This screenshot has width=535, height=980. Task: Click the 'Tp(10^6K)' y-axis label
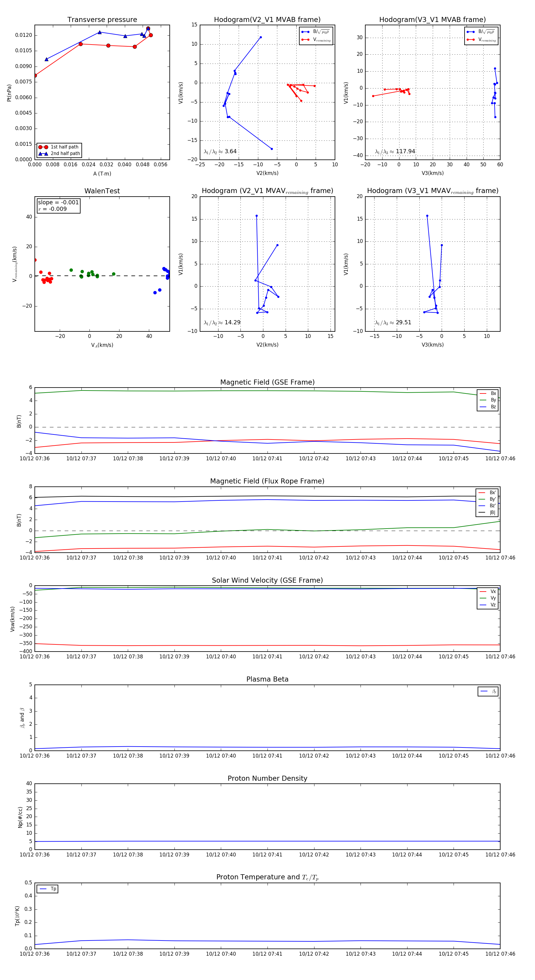(x=17, y=916)
